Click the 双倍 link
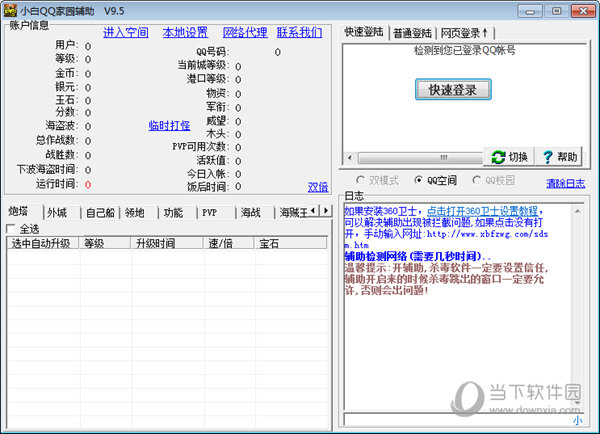 pos(318,187)
